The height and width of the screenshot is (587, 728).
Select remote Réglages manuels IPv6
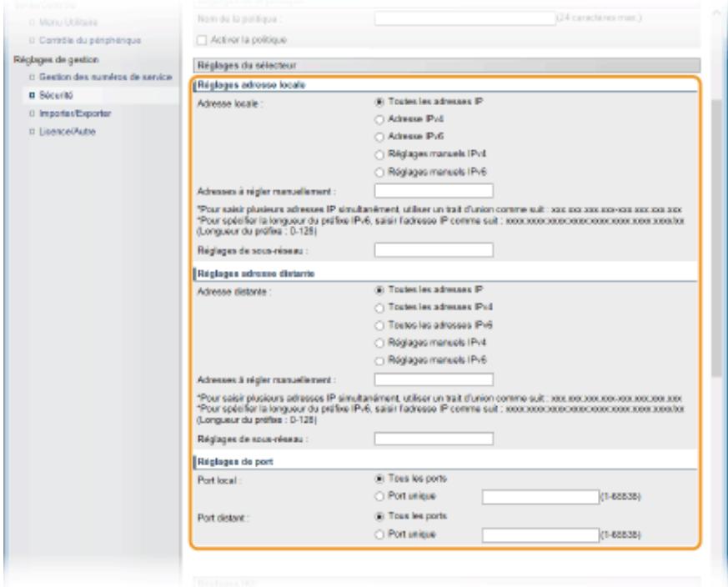click(x=379, y=360)
